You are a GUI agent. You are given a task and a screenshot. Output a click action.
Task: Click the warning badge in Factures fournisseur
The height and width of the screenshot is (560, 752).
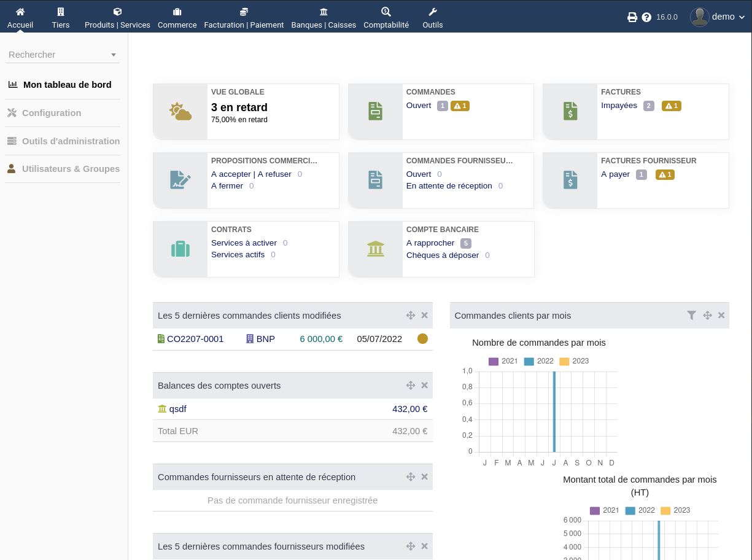tap(665, 174)
